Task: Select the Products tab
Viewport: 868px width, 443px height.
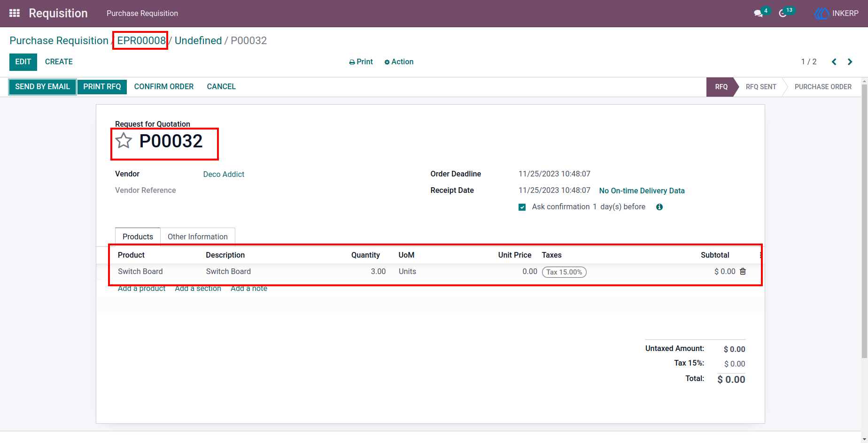Action: (138, 237)
